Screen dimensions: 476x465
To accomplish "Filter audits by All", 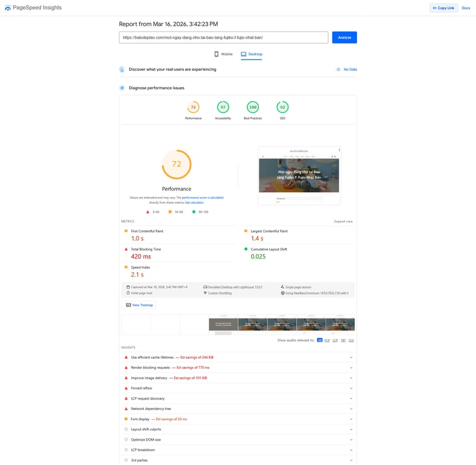I will click(x=320, y=340).
